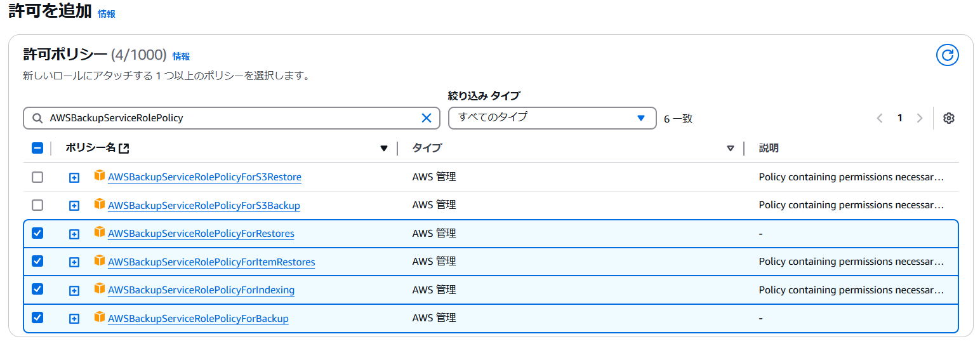Open table preferences gear icon
This screenshot has height=341, width=980.
click(949, 118)
